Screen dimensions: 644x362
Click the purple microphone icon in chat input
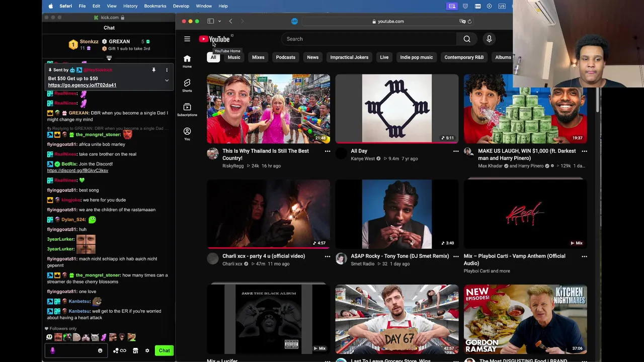pyautogui.click(x=53, y=350)
